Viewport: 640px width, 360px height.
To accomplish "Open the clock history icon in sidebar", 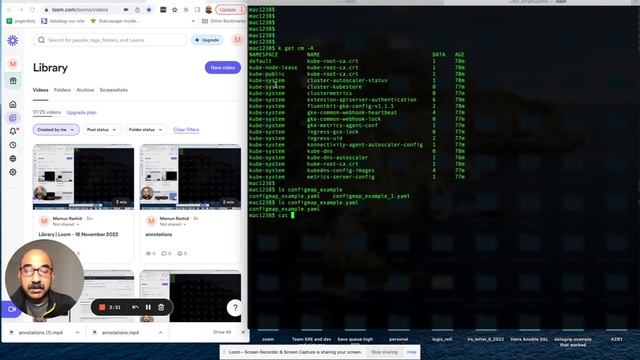I will (x=13, y=145).
